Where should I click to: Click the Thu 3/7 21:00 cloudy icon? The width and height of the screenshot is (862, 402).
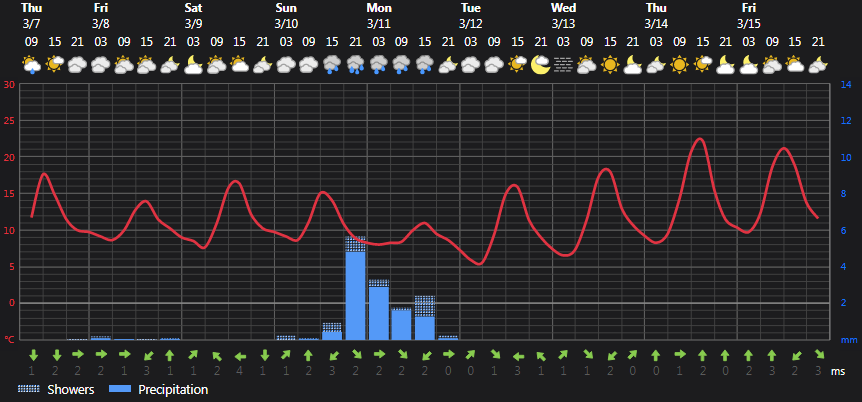[x=78, y=65]
